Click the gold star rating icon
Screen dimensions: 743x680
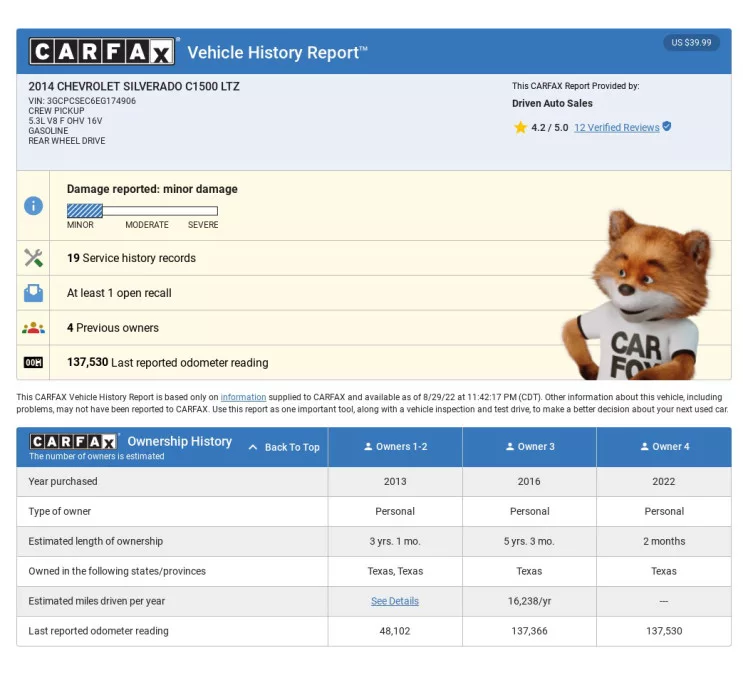(520, 127)
